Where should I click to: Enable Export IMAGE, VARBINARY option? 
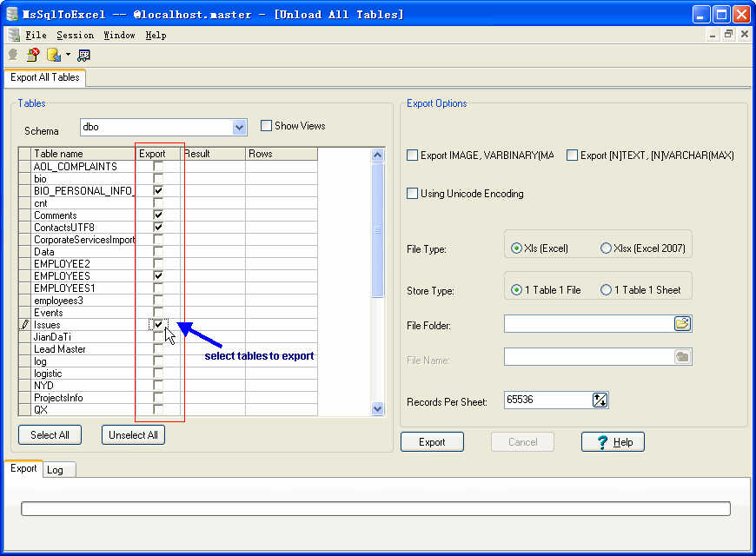tap(412, 156)
